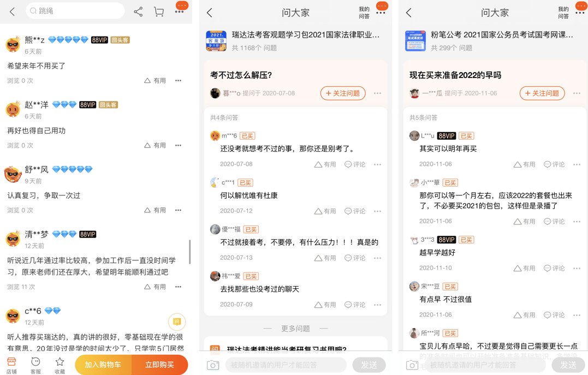Viewport: 588px width, 375px height.
Task: Click 加入购物车 button
Action: (x=103, y=365)
